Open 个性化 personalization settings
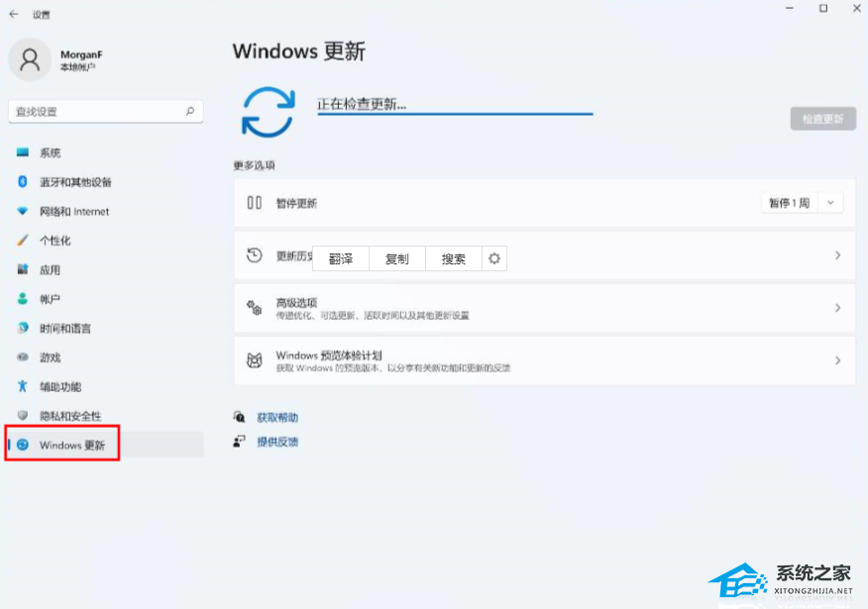Viewport: 868px width, 609px height. coord(105,241)
